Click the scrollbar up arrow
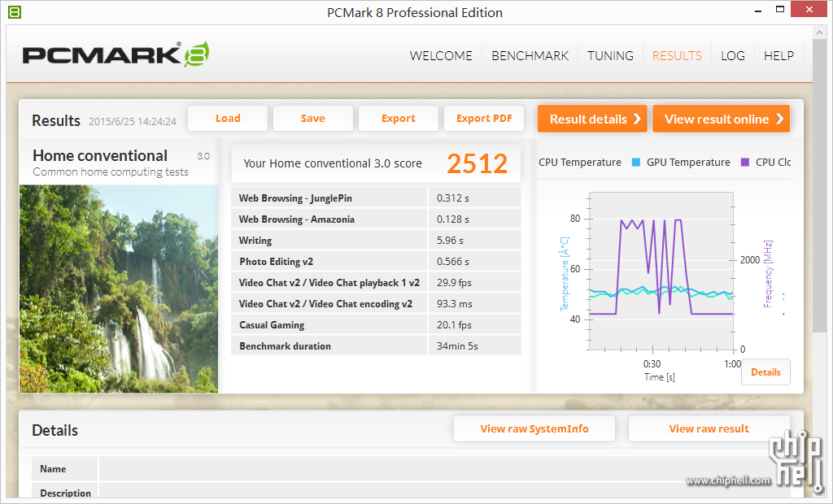The height and width of the screenshot is (504, 833). point(818,33)
